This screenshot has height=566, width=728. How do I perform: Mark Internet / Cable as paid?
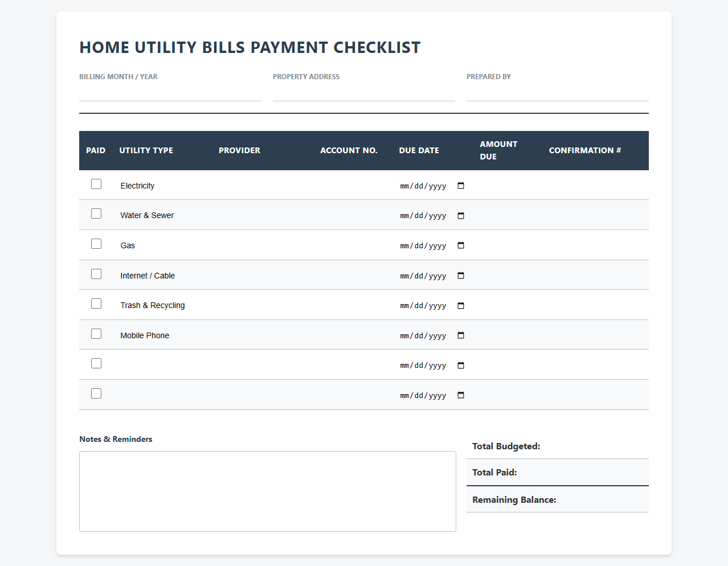click(x=96, y=274)
